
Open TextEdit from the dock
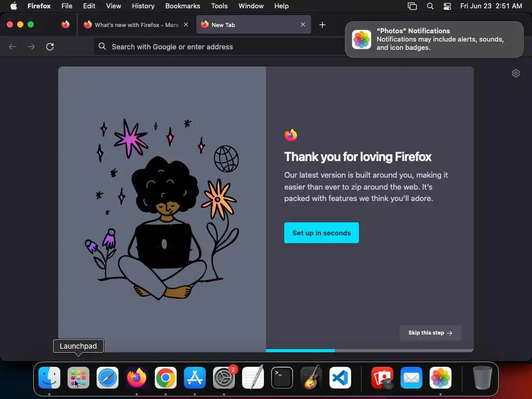tap(253, 378)
